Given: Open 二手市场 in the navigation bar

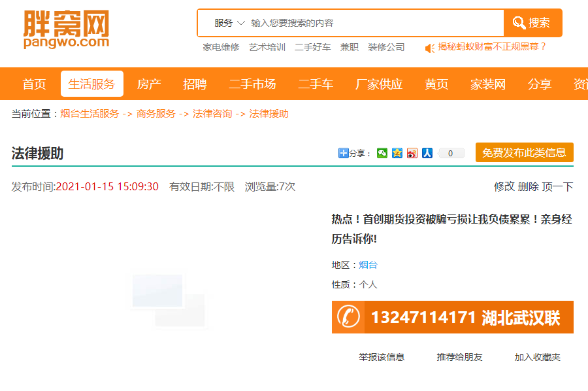Looking at the screenshot, I should click(252, 84).
